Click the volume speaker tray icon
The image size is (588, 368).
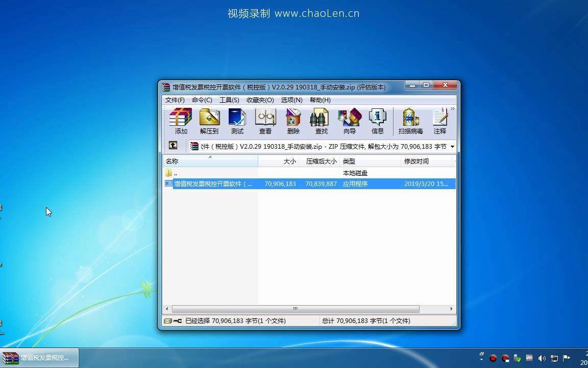coord(542,358)
